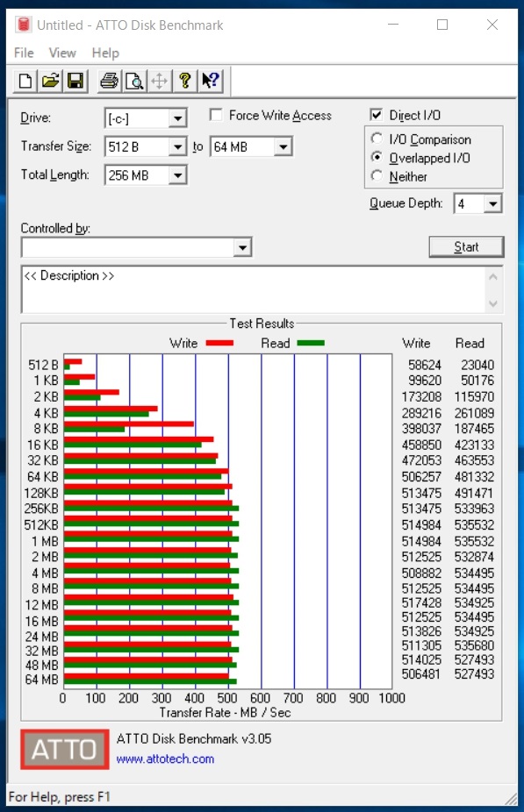Select I/O Comparison radio button
The height and width of the screenshot is (812, 524).
377,139
